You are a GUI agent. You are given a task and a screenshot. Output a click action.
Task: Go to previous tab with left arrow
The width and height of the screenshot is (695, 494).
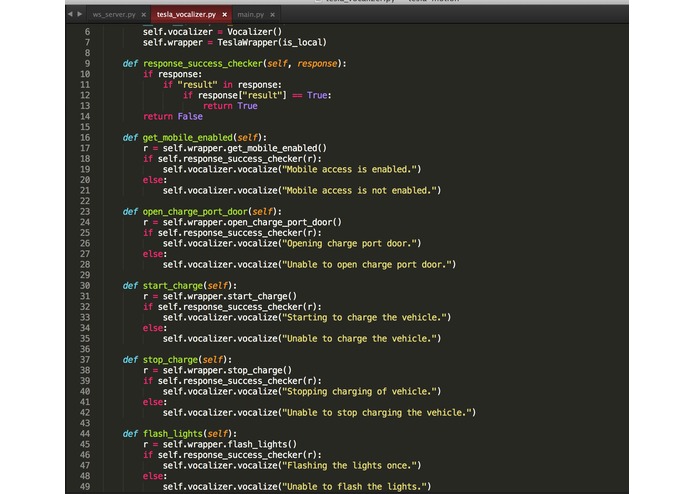[70, 14]
